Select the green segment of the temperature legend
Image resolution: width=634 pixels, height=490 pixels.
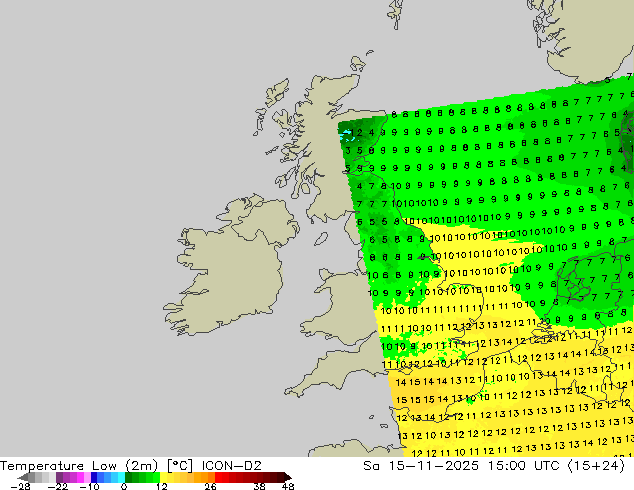(142, 477)
